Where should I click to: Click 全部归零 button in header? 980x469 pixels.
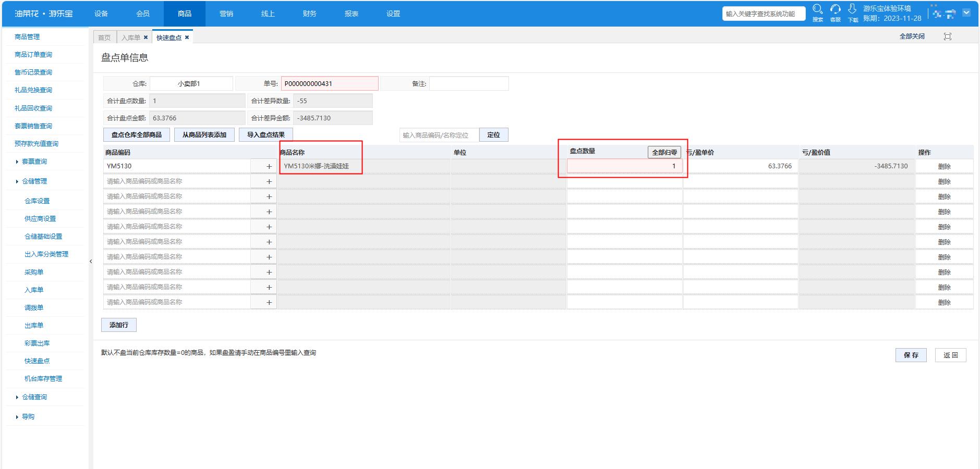pos(664,152)
